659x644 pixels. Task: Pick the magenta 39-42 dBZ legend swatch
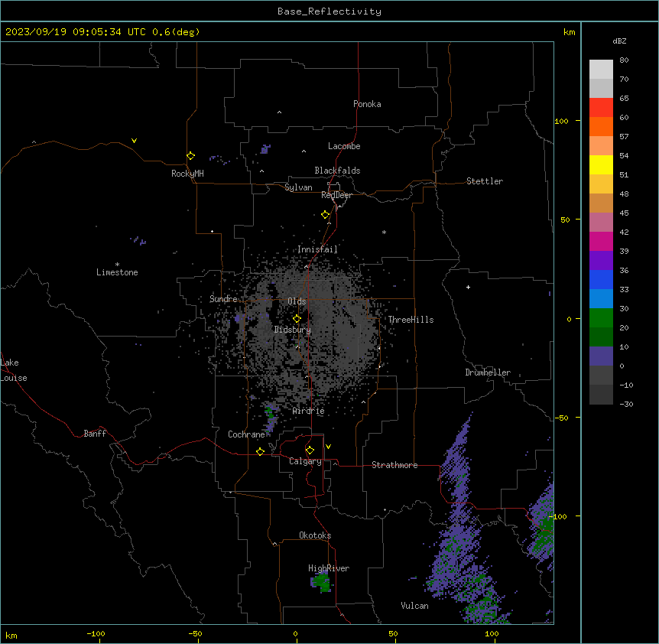[x=601, y=241]
